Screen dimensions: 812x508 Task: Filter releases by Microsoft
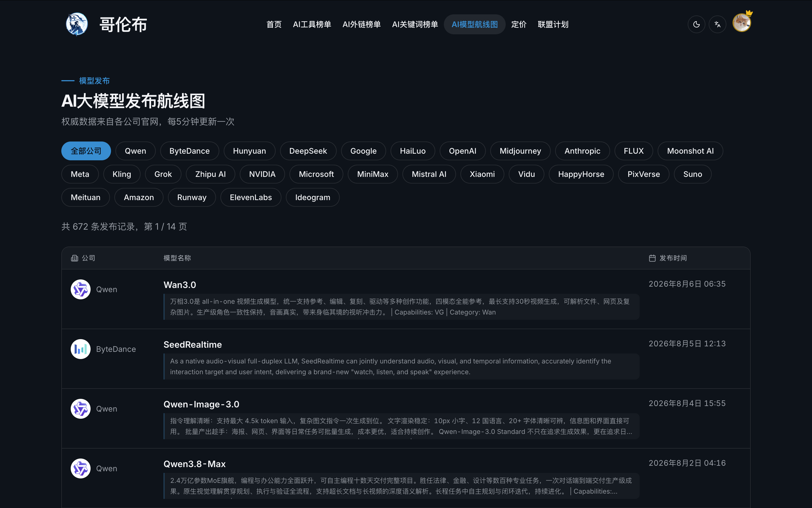click(x=316, y=174)
